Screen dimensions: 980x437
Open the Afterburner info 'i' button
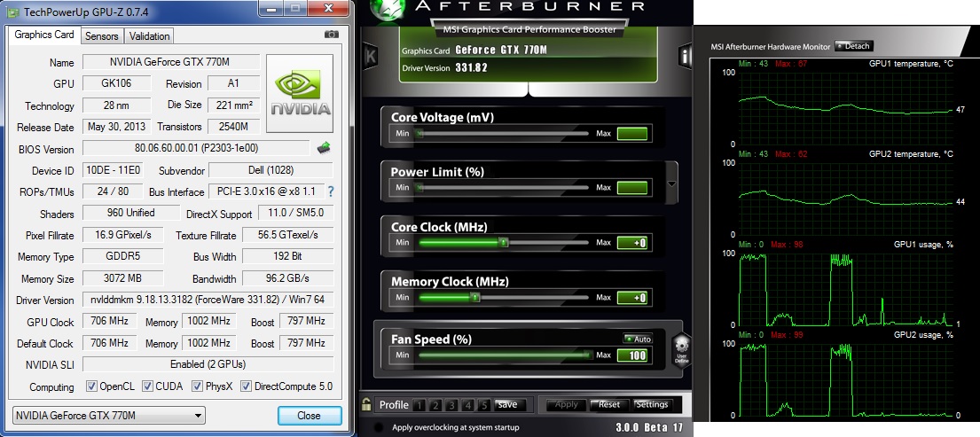pyautogui.click(x=686, y=56)
